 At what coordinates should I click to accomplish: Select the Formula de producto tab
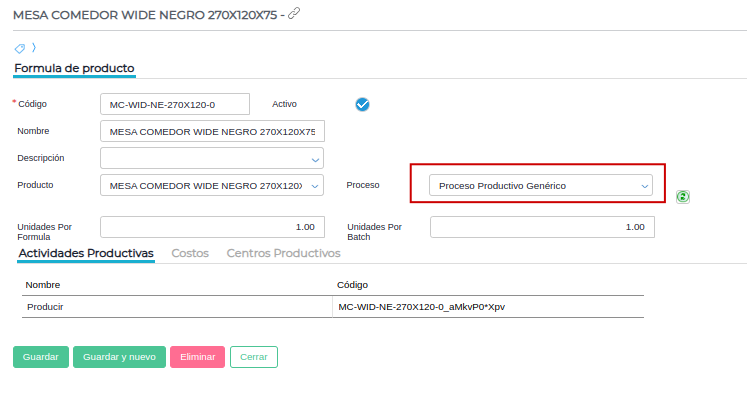tap(74, 68)
